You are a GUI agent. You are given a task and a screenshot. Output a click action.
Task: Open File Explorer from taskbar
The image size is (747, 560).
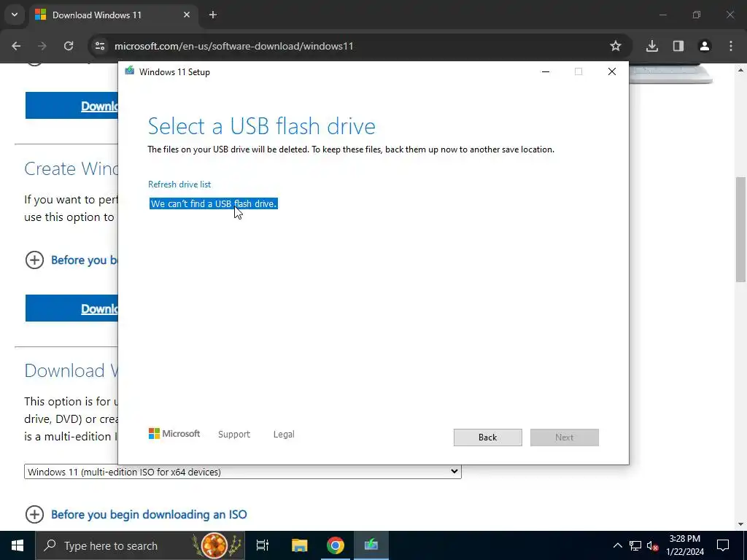pyautogui.click(x=299, y=545)
